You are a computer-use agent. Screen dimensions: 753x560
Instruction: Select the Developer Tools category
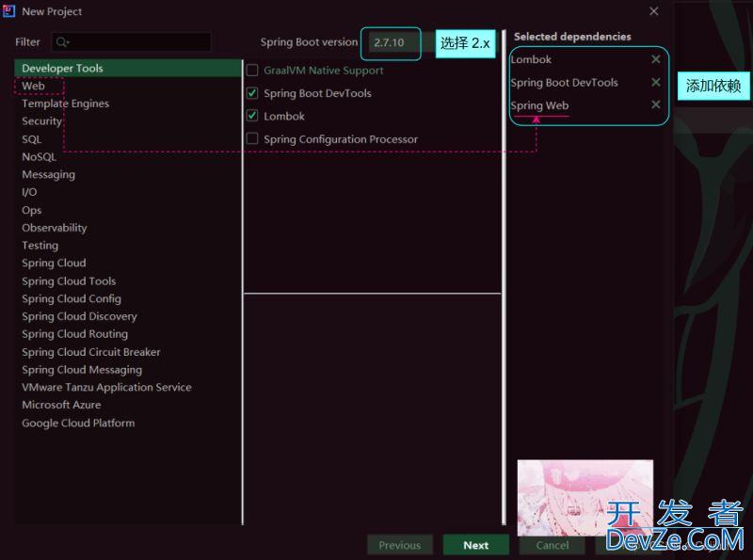[128, 68]
